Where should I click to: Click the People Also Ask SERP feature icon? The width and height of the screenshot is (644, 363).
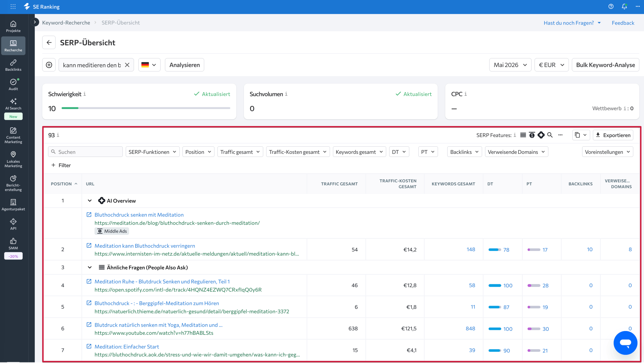pos(523,135)
